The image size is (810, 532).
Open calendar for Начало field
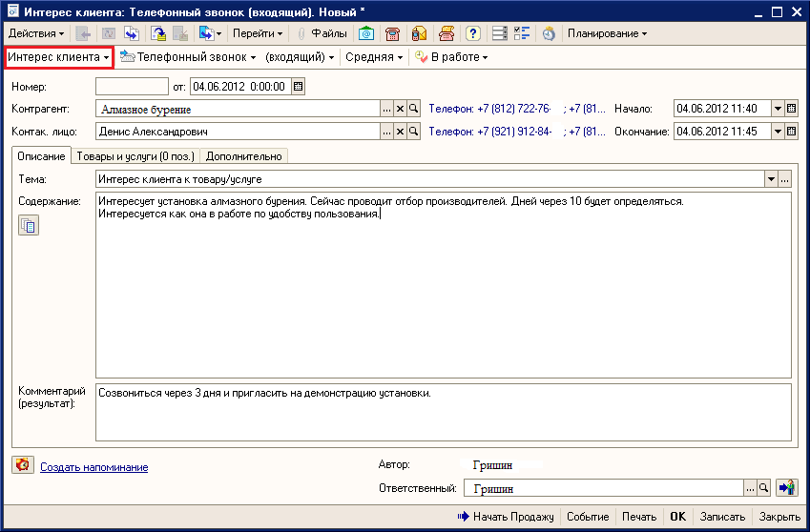pos(792,109)
